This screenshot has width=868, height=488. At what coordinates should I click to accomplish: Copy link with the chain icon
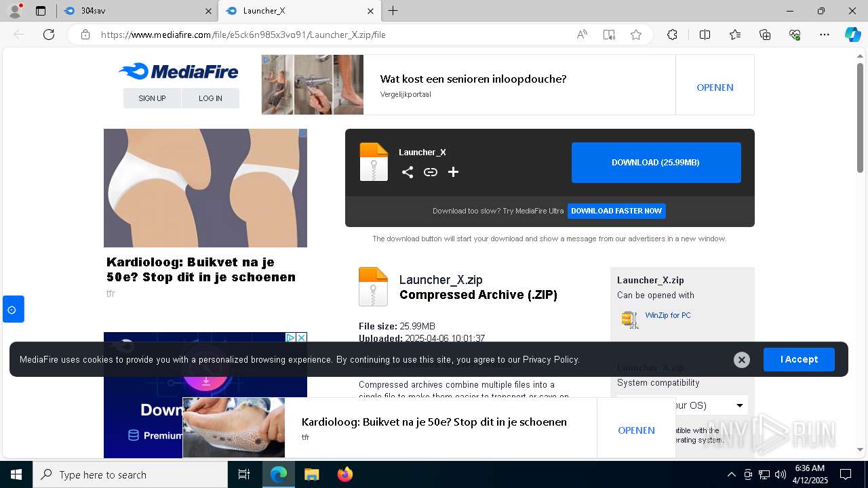coord(431,172)
